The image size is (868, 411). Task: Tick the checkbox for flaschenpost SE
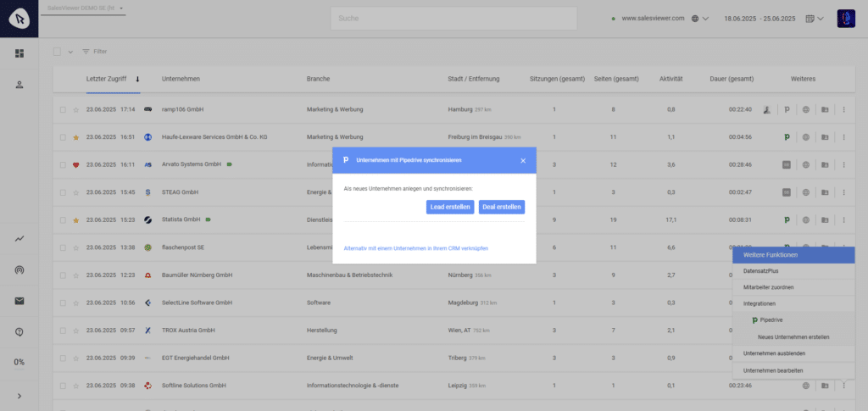tap(63, 247)
